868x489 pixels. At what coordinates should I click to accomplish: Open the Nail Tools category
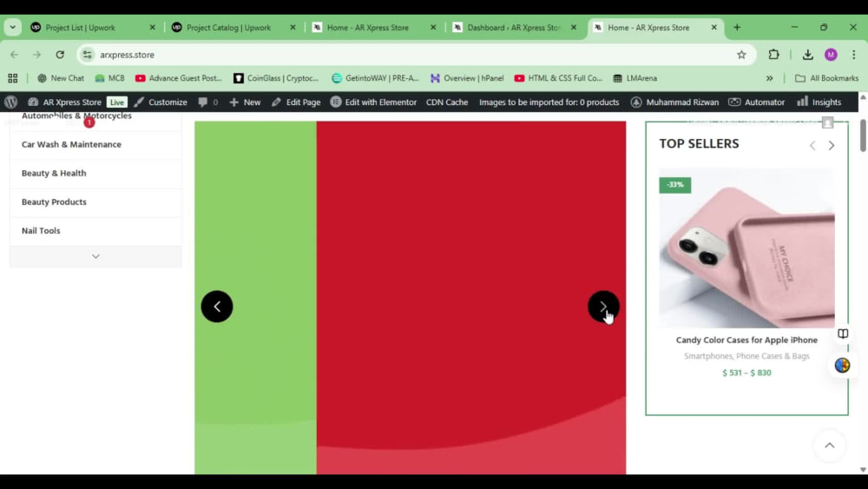[41, 231]
